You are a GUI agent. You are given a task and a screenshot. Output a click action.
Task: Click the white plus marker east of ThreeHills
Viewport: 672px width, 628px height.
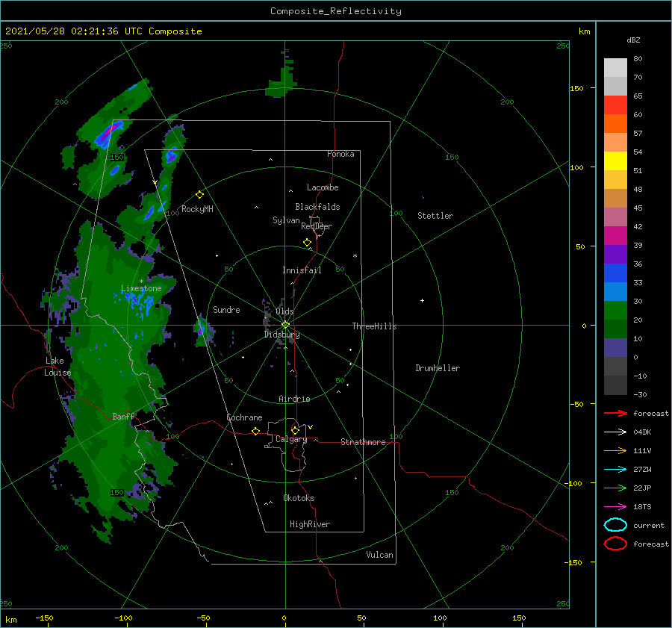pos(422,300)
